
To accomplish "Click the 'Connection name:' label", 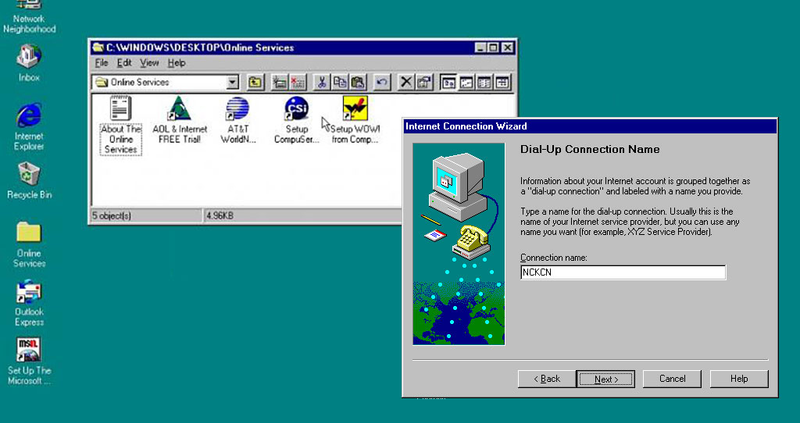I will pos(554,258).
